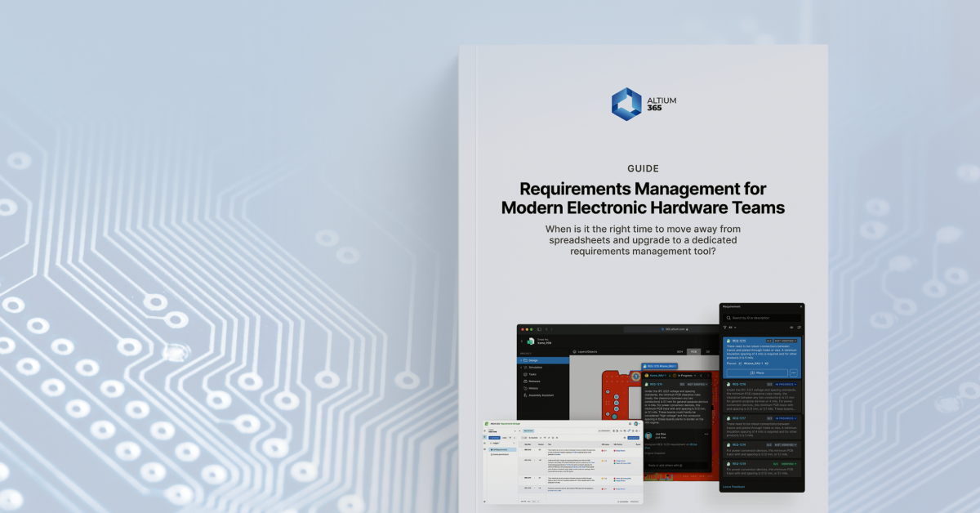This screenshot has width=980, height=513.
Task: Open Assembly Assistant from the project sidebar
Action: [541, 395]
